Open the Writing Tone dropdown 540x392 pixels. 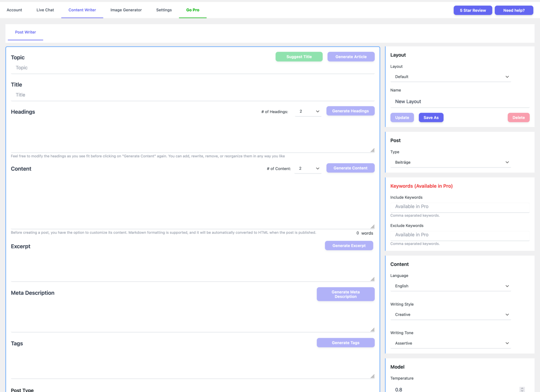450,343
